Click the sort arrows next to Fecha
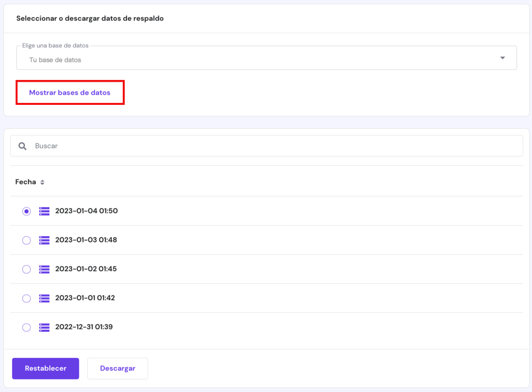 point(43,182)
